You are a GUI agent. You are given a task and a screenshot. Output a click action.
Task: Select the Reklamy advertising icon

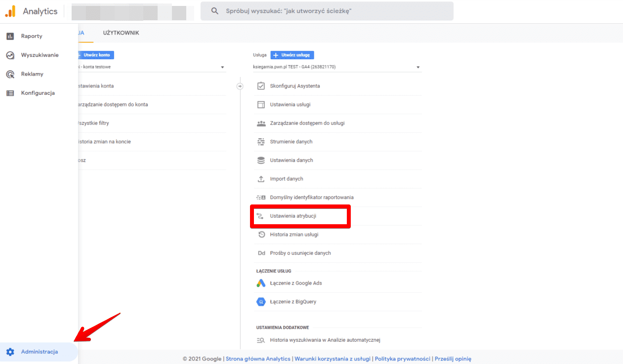10,74
